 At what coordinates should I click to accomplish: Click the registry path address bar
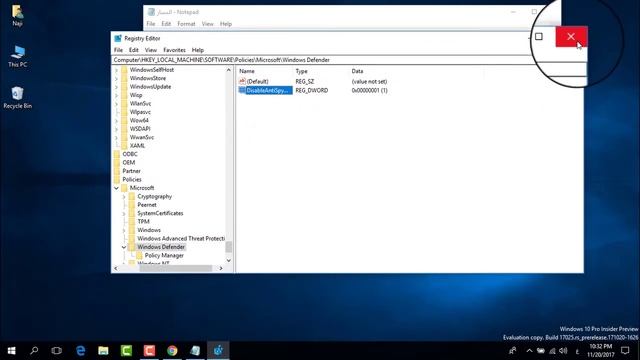[x=347, y=60]
